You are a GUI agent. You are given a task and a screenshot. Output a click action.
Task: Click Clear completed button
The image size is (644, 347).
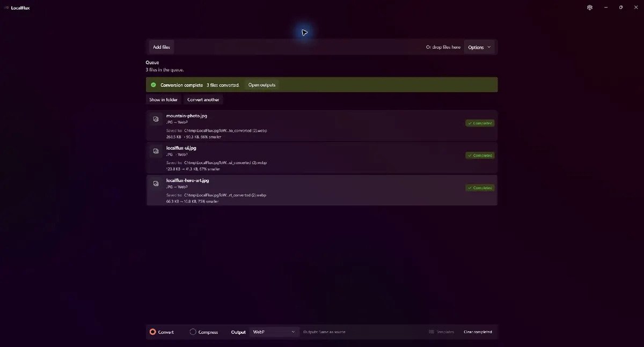tap(478, 332)
